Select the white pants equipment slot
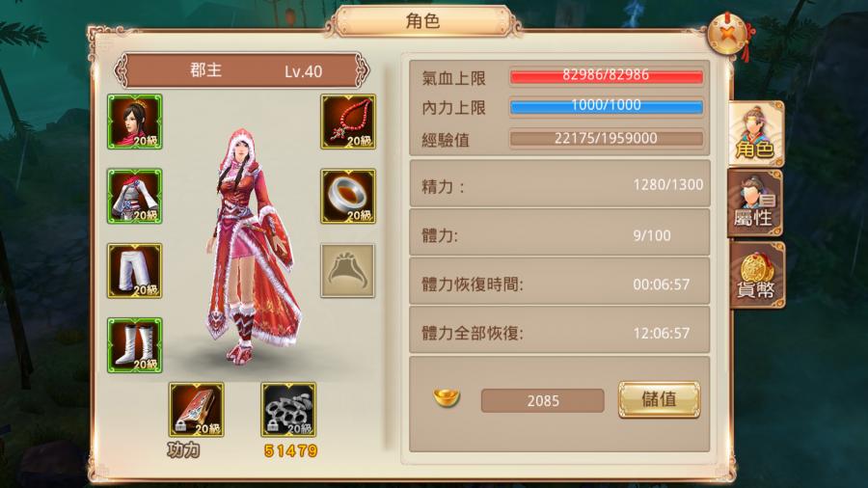The width and height of the screenshot is (868, 488). point(134,271)
